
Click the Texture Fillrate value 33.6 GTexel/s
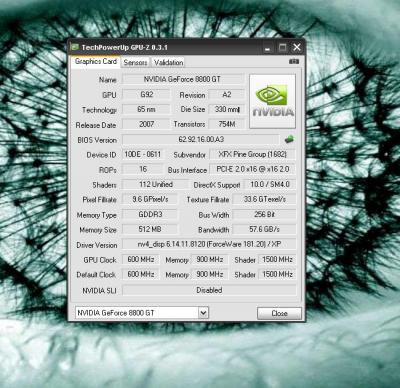[264, 199]
